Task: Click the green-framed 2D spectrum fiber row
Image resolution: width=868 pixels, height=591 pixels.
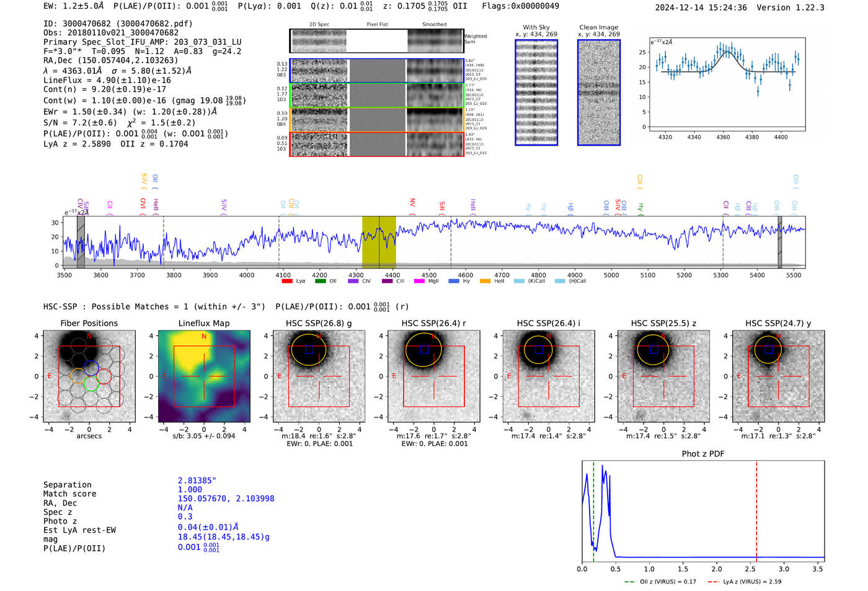Action: click(x=377, y=95)
